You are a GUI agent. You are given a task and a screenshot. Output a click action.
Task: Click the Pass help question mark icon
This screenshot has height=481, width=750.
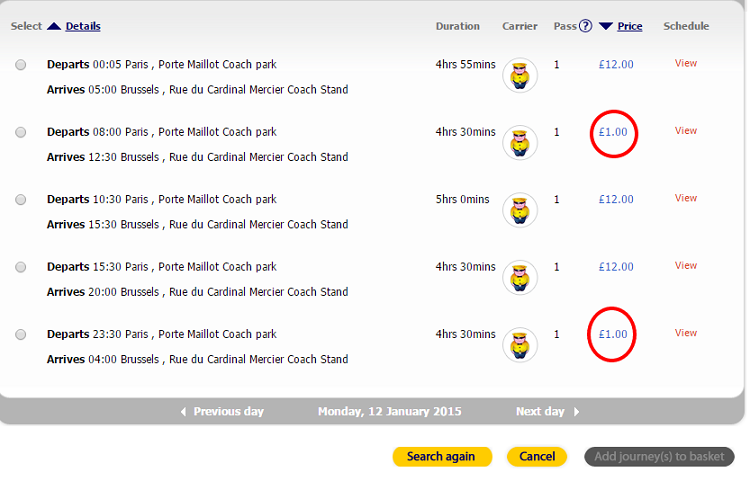586,26
